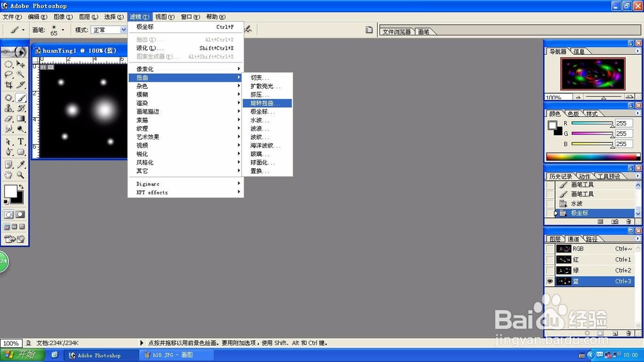The image size is (644, 362).
Task: Switch to the 动作 (Actions) tab
Action: coord(585,176)
